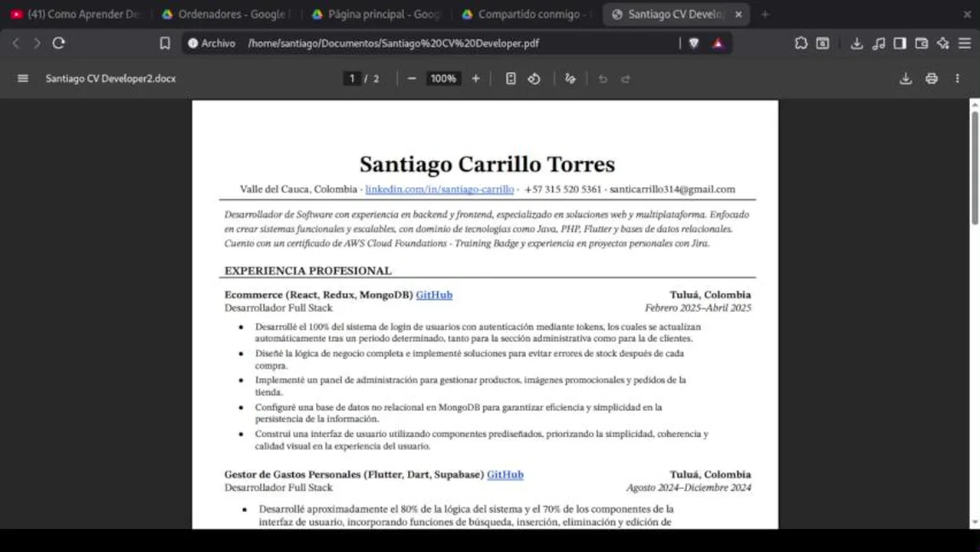Image resolution: width=980 pixels, height=552 pixels.
Task: Click the date Agosto 2024–Diciembre 2024
Action: tap(689, 488)
